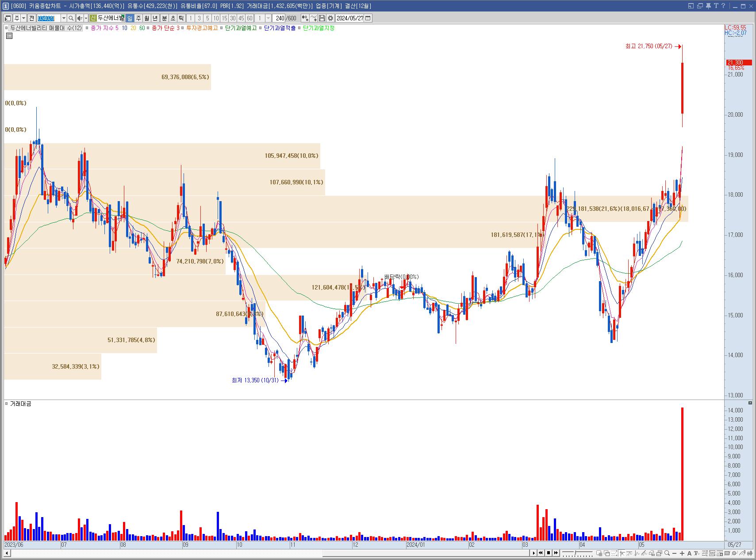Click the candlestick icon at the bottom right corner
The image size is (756, 560).
[750, 553]
